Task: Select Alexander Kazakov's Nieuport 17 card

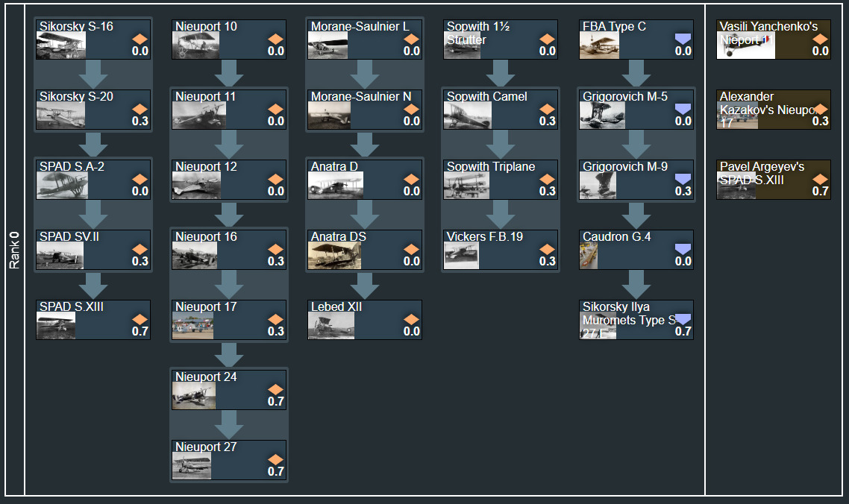Action: [773, 109]
